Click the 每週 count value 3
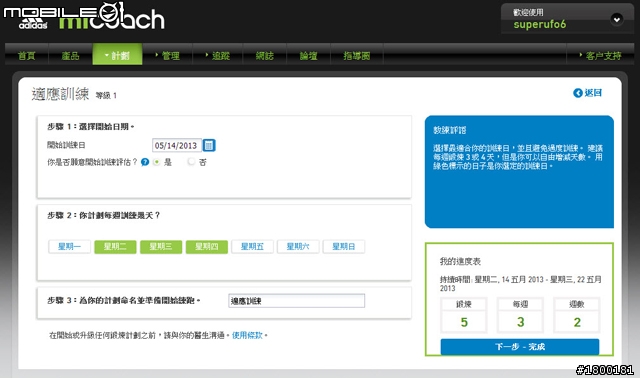Screen dimensions: 640x378 520,322
